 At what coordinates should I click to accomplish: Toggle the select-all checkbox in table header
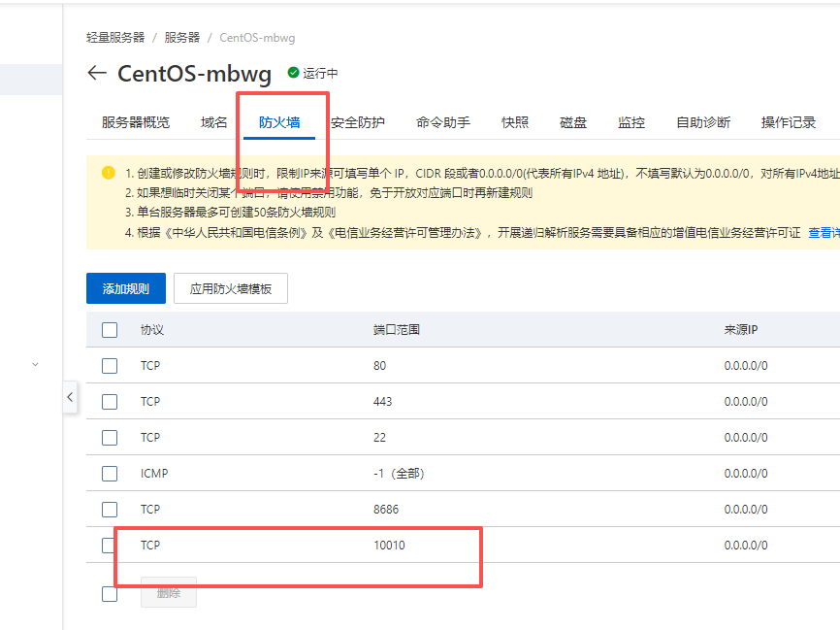(x=110, y=329)
